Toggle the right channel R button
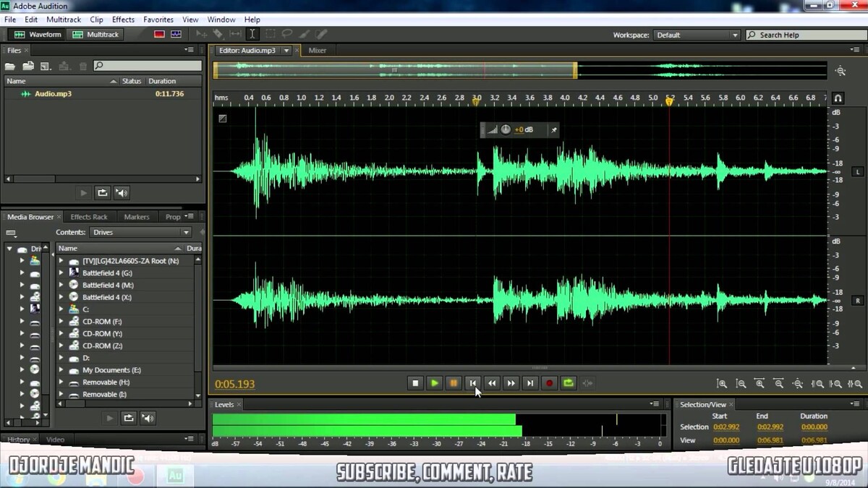868x488 pixels. pos(858,301)
